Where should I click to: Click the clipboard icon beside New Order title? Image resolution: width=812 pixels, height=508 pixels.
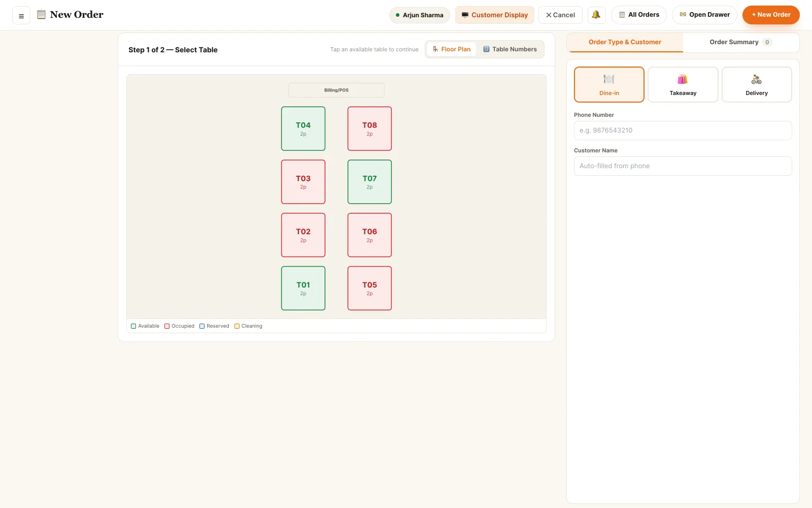42,14
